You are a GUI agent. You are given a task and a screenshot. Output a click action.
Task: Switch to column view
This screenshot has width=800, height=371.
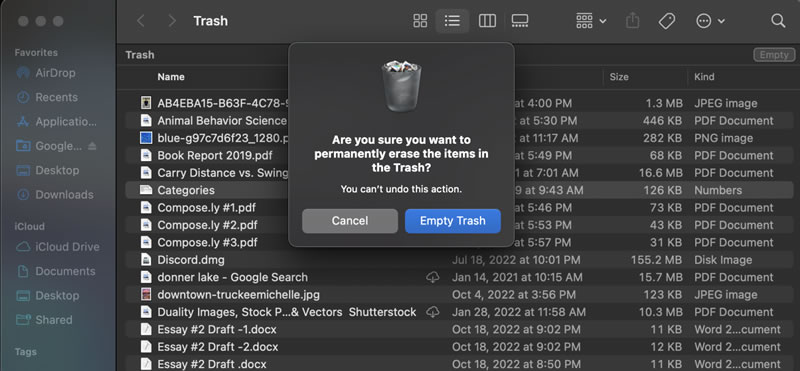pyautogui.click(x=487, y=21)
